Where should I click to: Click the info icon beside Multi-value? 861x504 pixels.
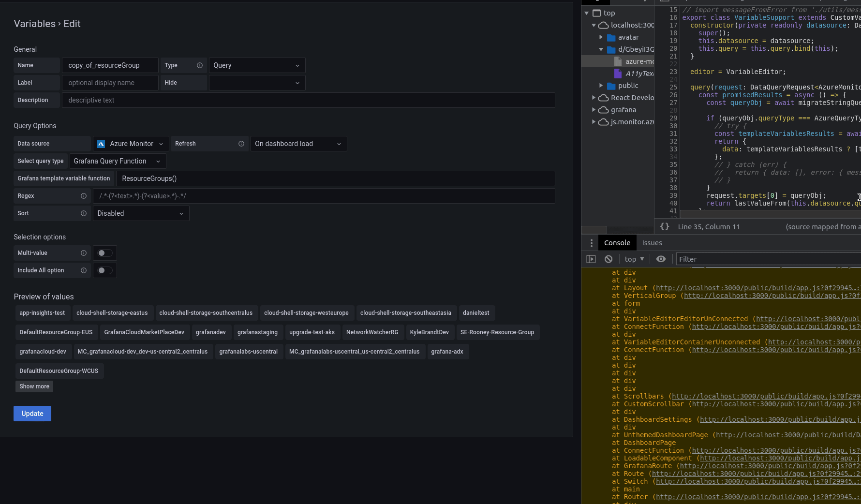pos(84,253)
